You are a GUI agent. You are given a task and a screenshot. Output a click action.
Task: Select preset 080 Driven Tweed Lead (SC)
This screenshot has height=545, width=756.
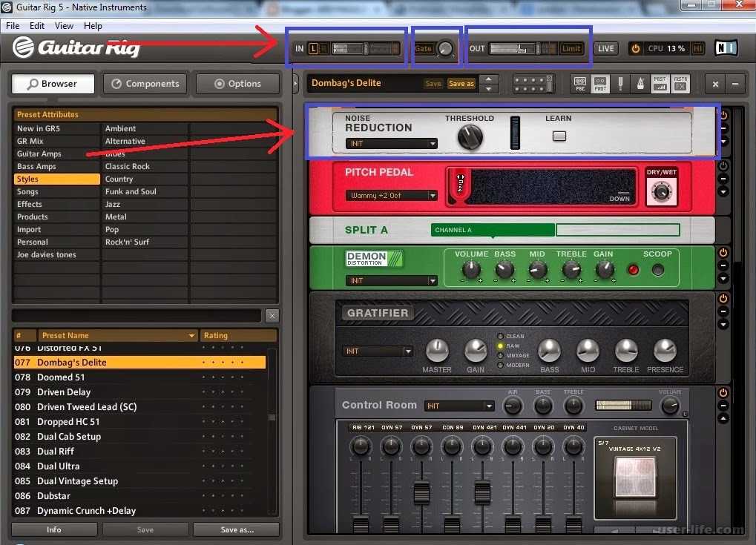[139, 406]
